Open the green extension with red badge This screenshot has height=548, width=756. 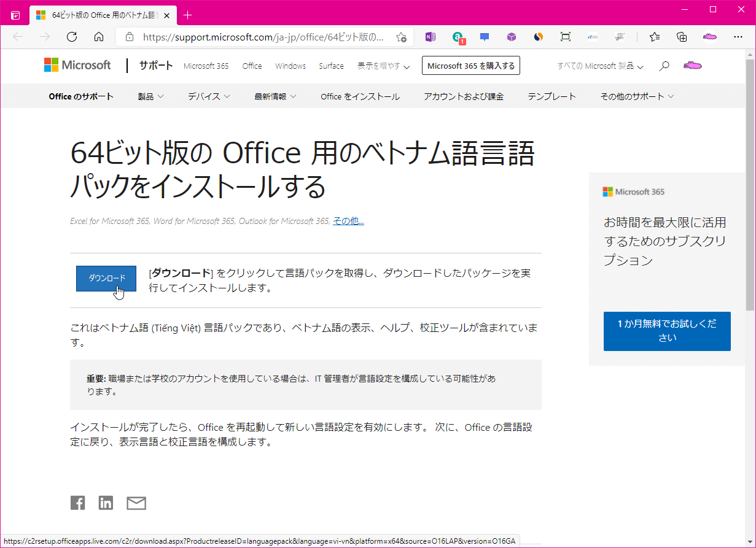458,37
